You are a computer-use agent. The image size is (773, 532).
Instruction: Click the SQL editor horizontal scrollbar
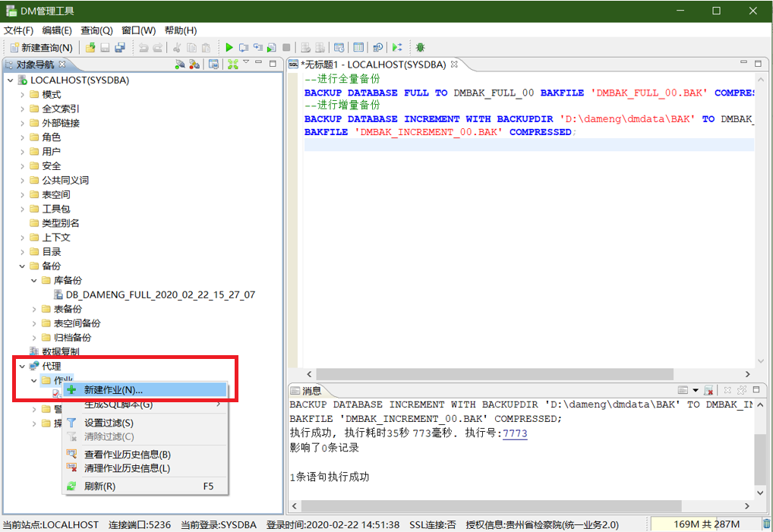click(x=494, y=374)
